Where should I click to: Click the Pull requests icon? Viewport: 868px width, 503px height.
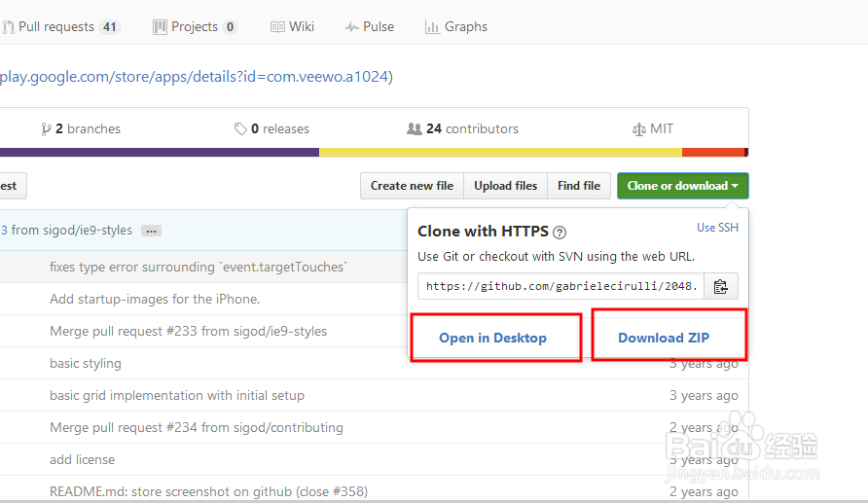pyautogui.click(x=9, y=27)
